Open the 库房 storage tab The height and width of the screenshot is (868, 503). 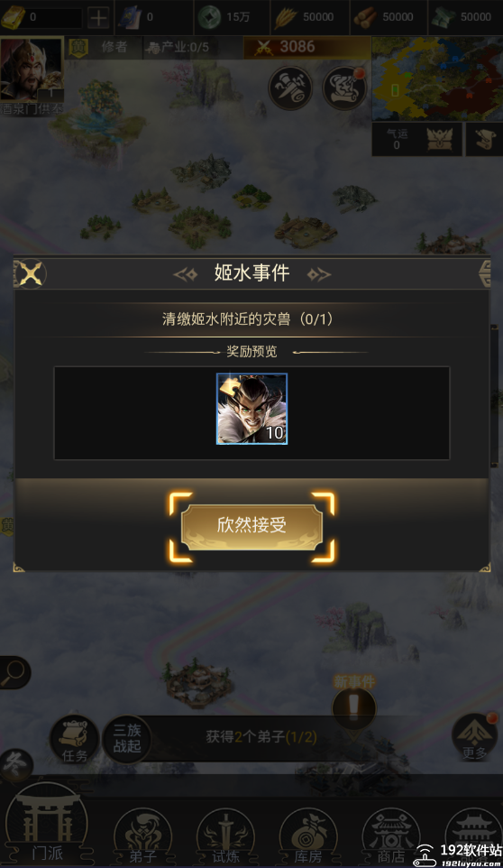pos(308,836)
